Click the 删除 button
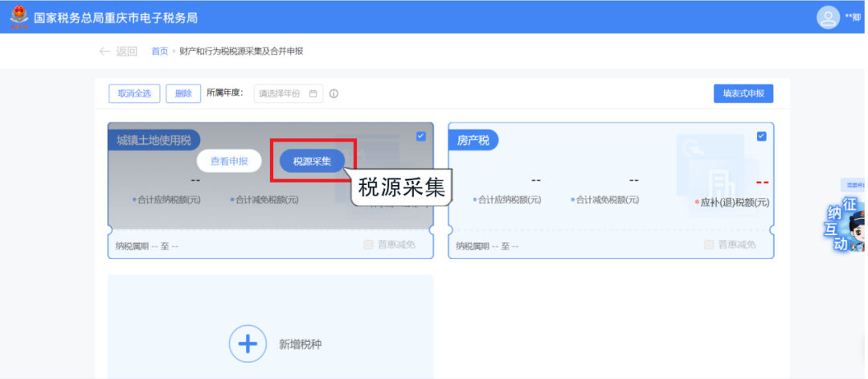The width and height of the screenshot is (868, 379). pyautogui.click(x=183, y=93)
